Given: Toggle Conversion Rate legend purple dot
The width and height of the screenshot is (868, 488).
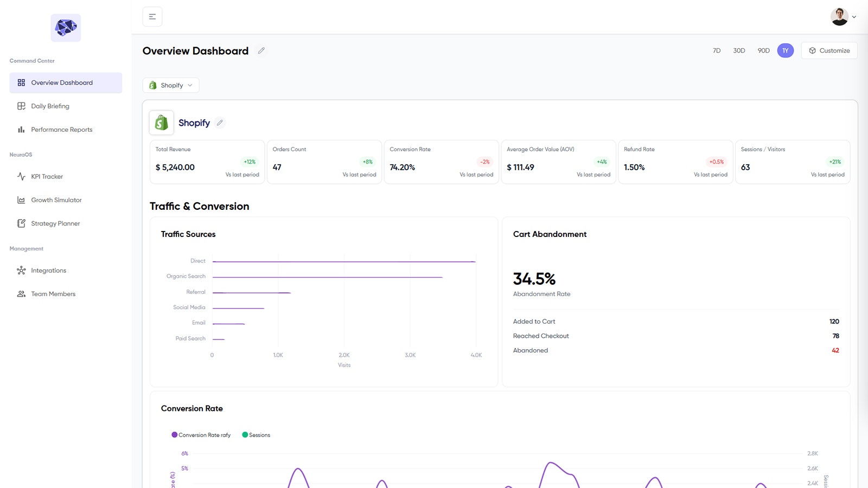Looking at the screenshot, I should coord(175,435).
